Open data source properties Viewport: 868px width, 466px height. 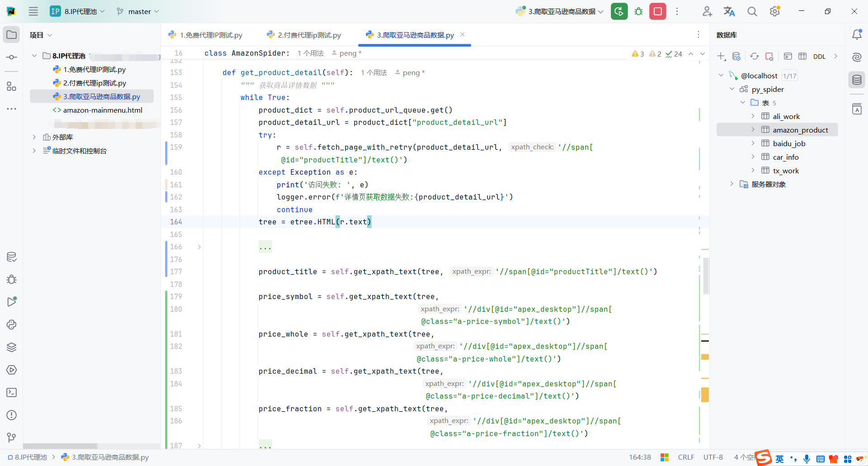coord(736,56)
